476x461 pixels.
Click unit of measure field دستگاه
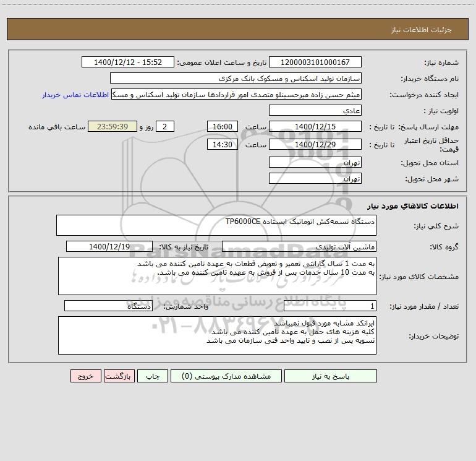coord(108,306)
